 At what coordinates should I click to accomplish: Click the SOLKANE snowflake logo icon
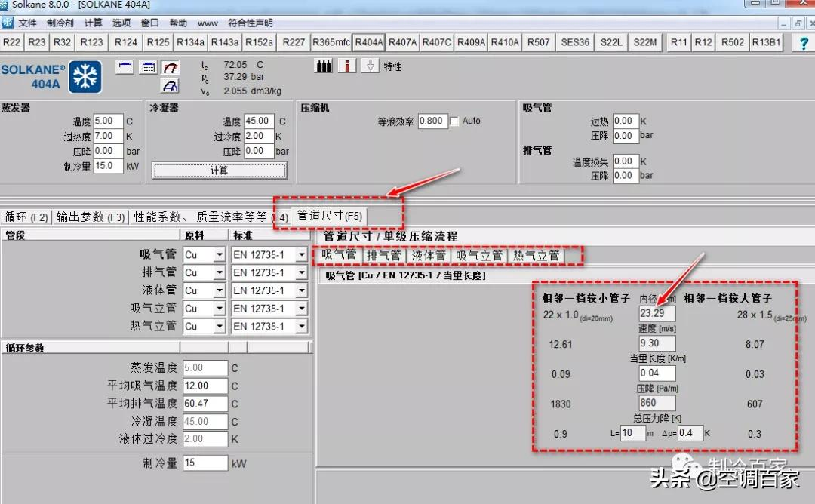pos(85,77)
